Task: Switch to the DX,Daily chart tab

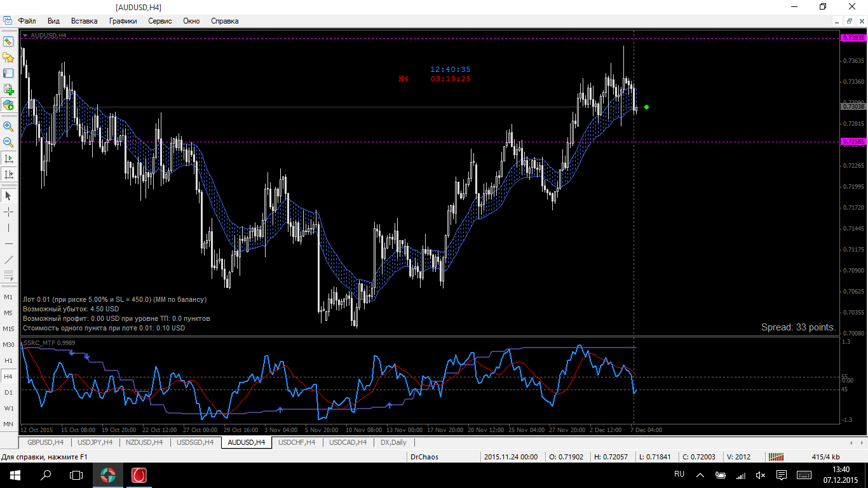Action: (394, 442)
